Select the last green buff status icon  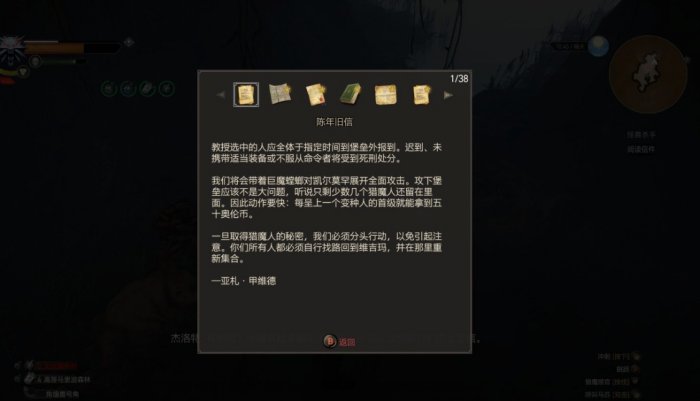[167, 88]
